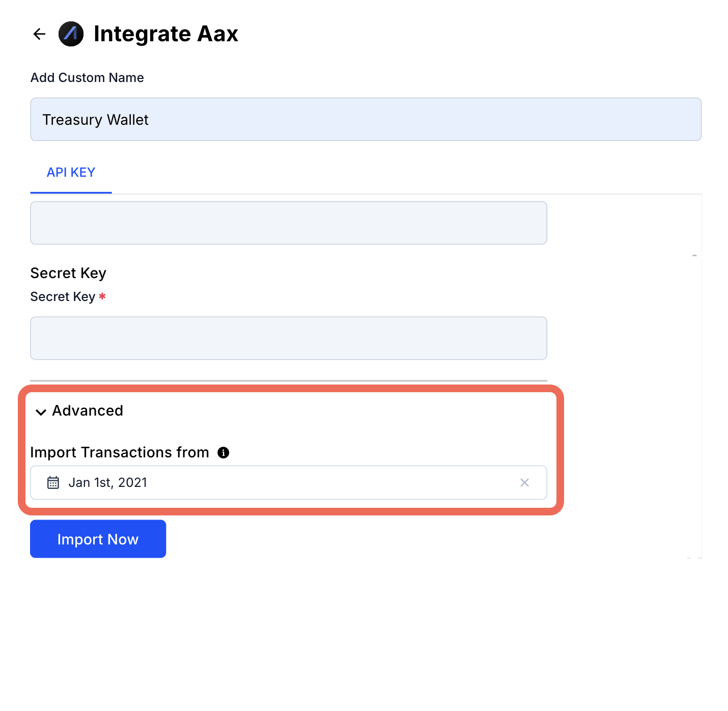Click the Aax exchange logo
Viewport: 728px width, 711px height.
(x=71, y=34)
